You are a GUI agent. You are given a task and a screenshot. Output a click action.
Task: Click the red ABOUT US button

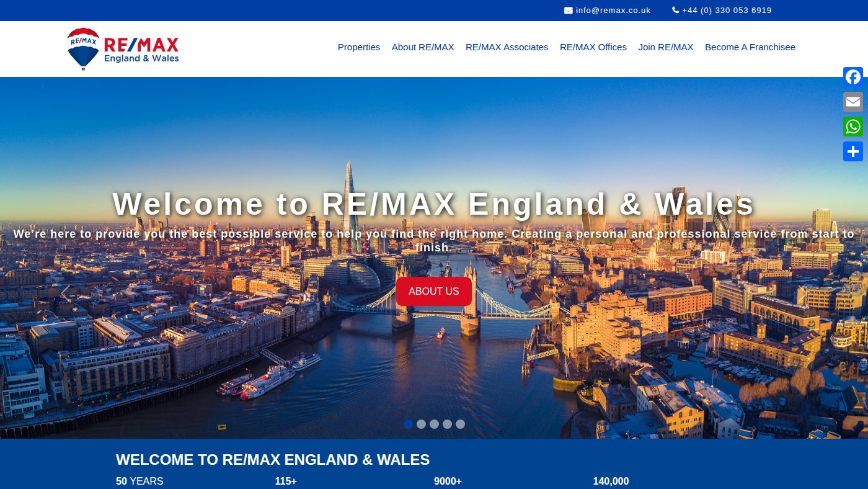coord(434,292)
